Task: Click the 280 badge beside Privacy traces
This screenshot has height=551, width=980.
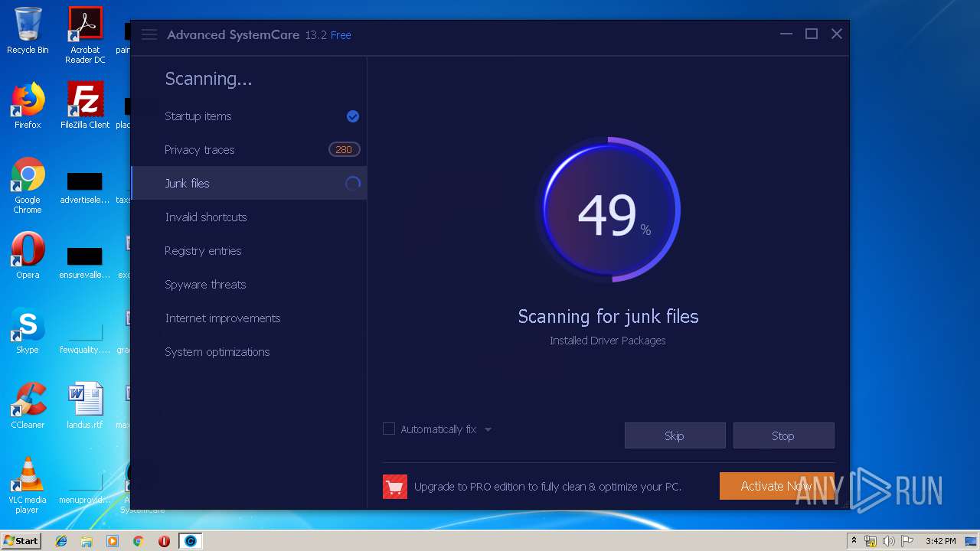Action: pyautogui.click(x=344, y=150)
